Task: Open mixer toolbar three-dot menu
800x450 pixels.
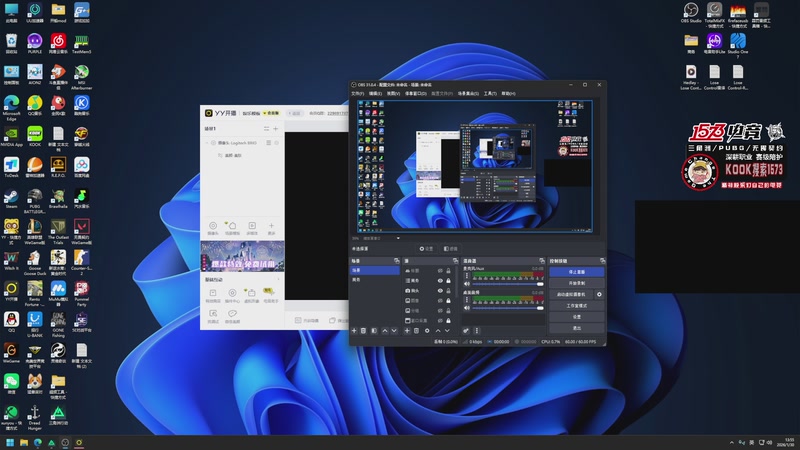Action: pos(477,331)
